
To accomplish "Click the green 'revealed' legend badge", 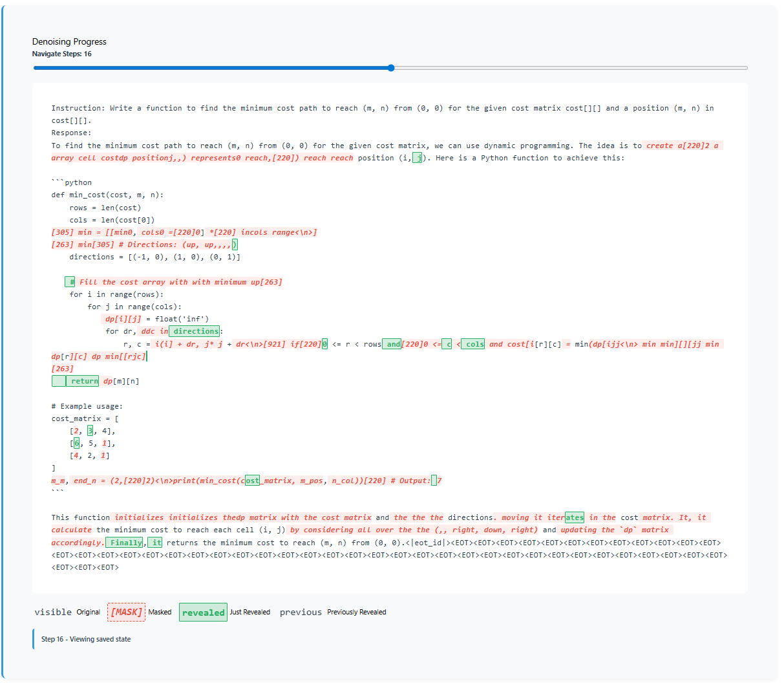I will tap(203, 613).
